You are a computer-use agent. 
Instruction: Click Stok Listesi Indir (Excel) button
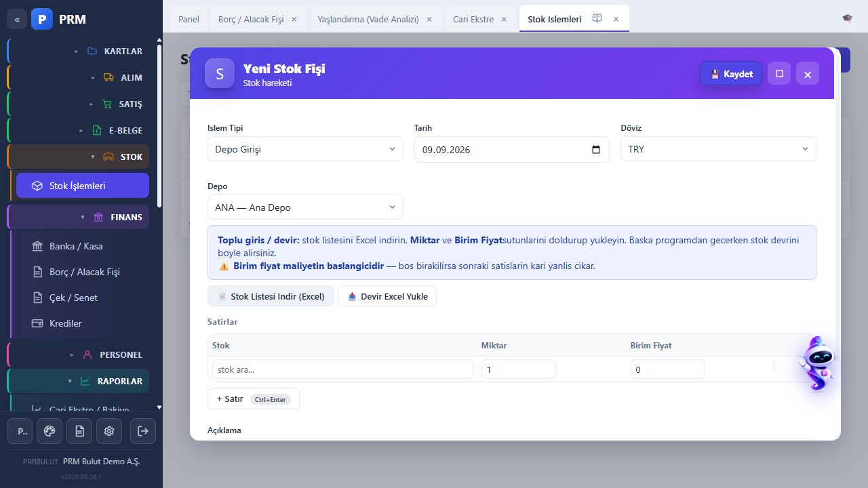(271, 296)
